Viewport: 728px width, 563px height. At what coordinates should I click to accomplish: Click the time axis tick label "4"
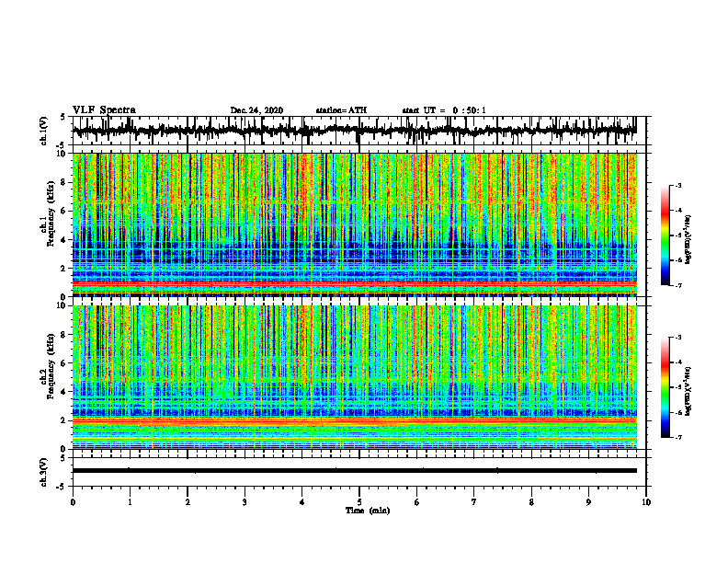pos(301,502)
